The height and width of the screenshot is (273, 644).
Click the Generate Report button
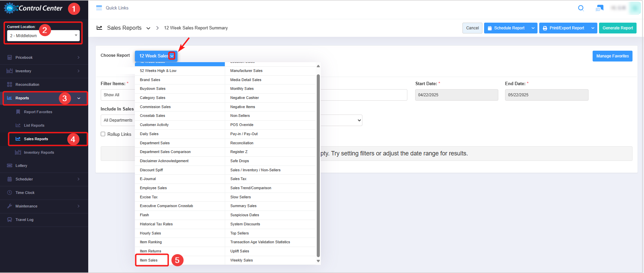click(617, 28)
